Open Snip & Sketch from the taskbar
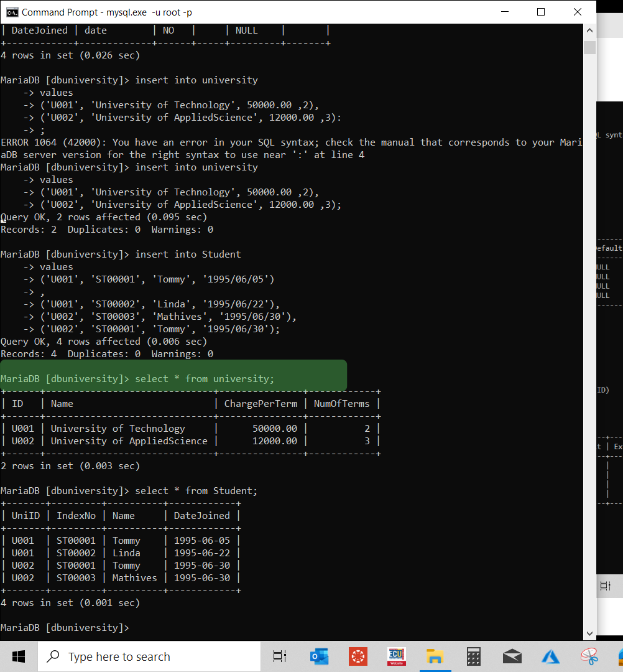623x672 pixels. tap(588, 656)
